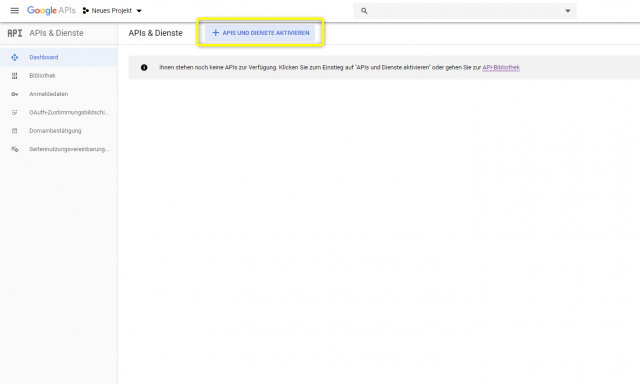Click the OAuth consent screen icon
Viewport: 640px width, 384px height.
point(15,112)
